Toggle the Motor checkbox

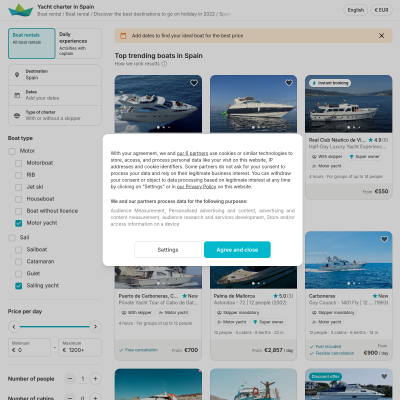point(12,151)
